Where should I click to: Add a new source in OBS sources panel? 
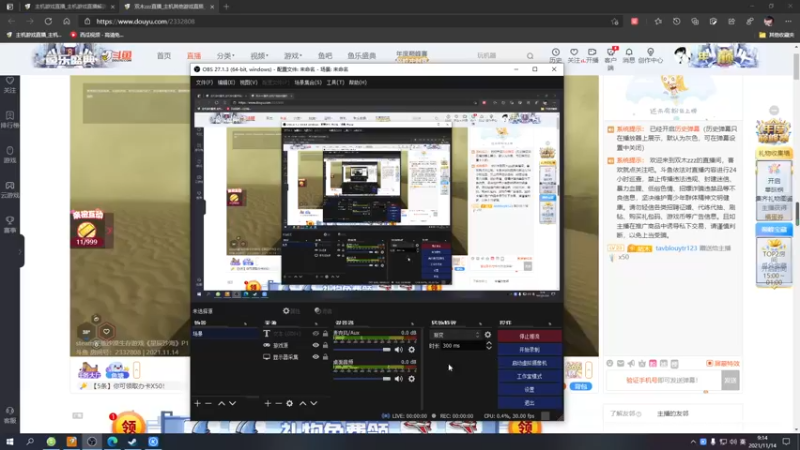[268, 404]
